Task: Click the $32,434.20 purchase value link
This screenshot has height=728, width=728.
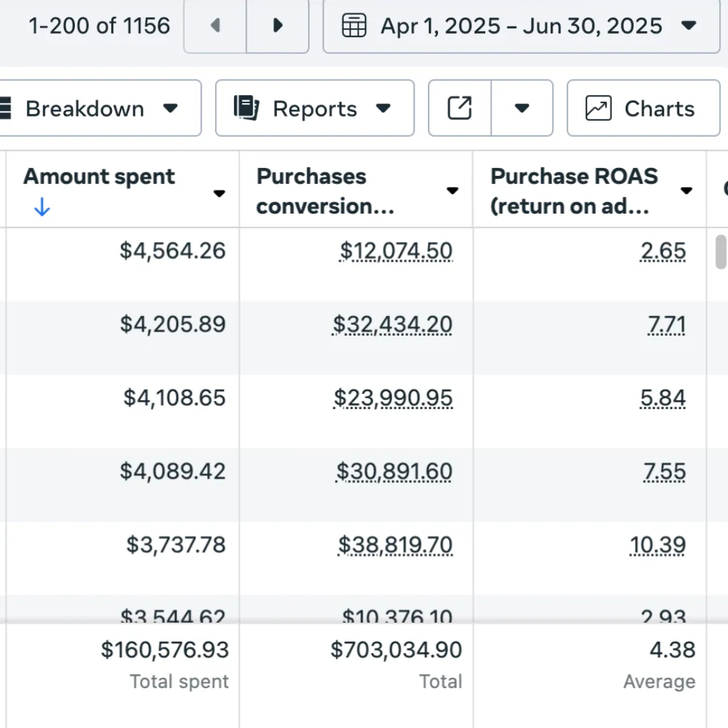Action: pos(392,325)
